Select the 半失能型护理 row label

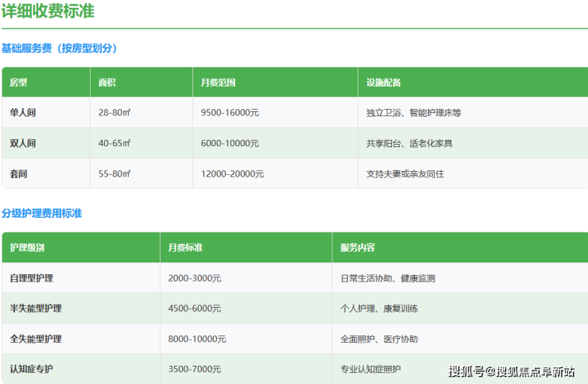pos(36,308)
